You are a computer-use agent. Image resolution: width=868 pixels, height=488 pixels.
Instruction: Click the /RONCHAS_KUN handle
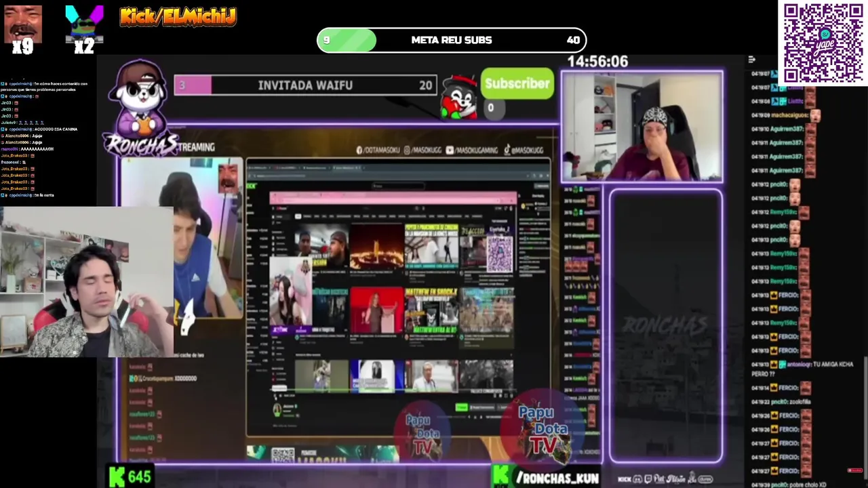(x=557, y=479)
